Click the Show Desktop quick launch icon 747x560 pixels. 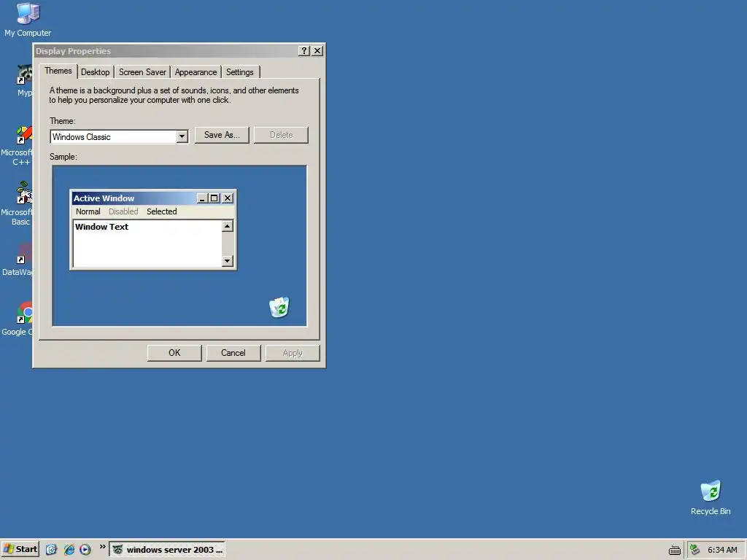click(52, 550)
